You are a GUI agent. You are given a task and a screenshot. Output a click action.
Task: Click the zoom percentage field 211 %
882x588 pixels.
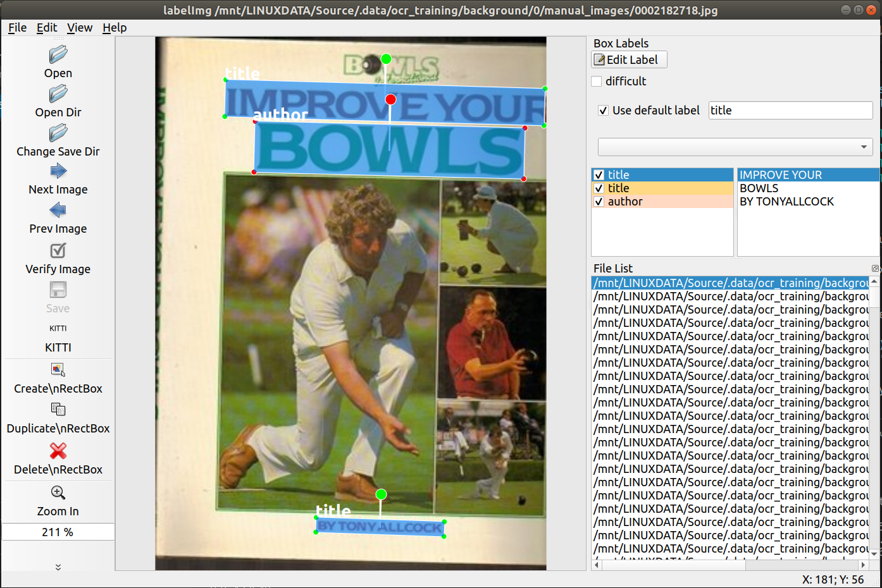click(x=58, y=532)
